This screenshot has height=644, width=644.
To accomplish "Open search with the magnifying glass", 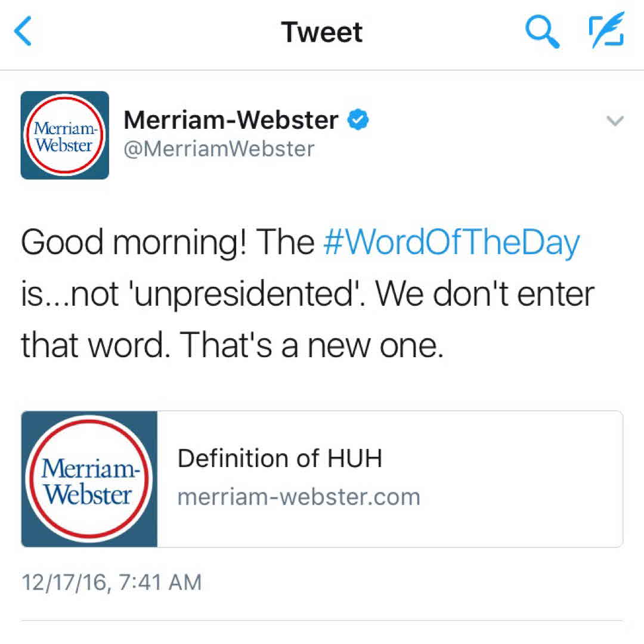I will pyautogui.click(x=541, y=32).
